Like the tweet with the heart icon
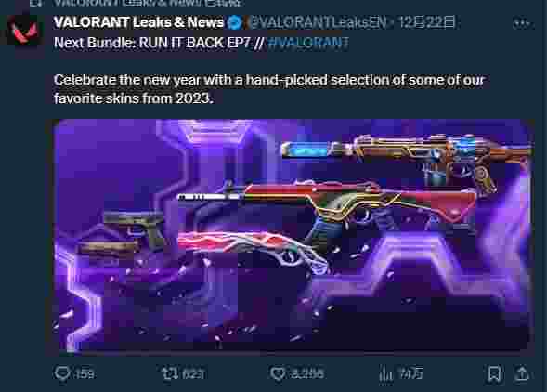Screen dimensions: 547x392 tap(278, 373)
